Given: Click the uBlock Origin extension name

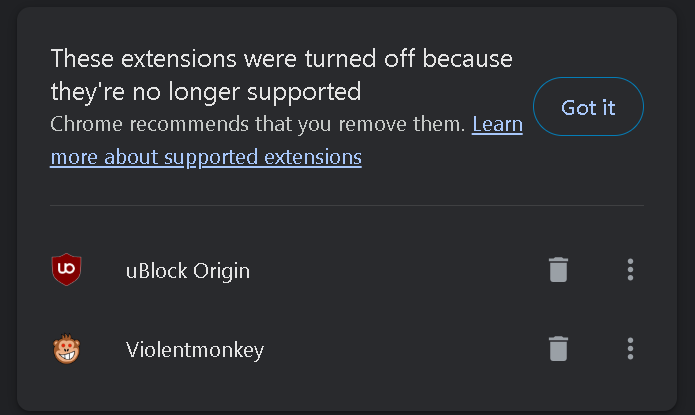Looking at the screenshot, I should pos(188,269).
